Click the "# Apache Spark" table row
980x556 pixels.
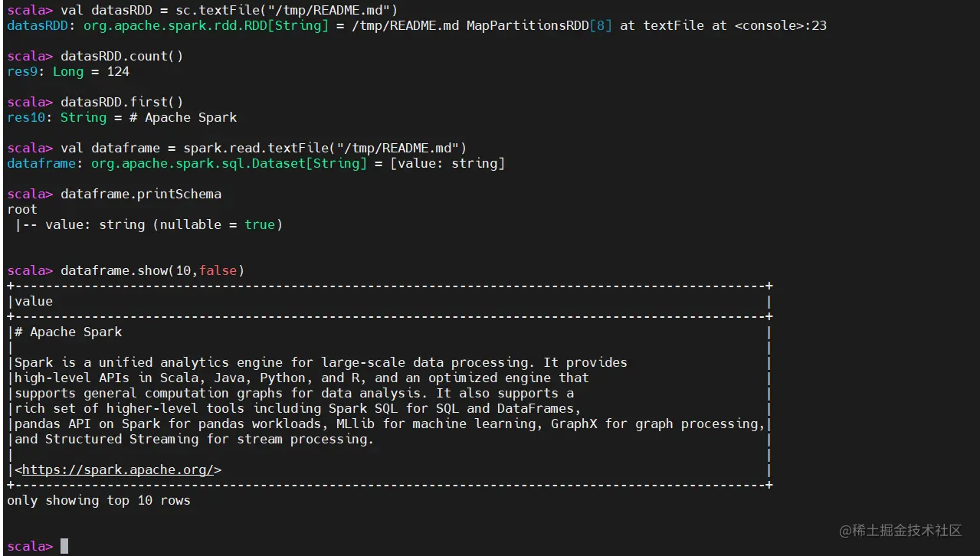(68, 332)
